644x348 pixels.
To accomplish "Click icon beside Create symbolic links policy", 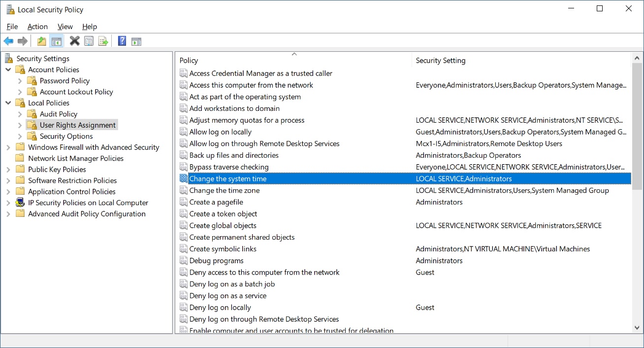I will pos(184,249).
